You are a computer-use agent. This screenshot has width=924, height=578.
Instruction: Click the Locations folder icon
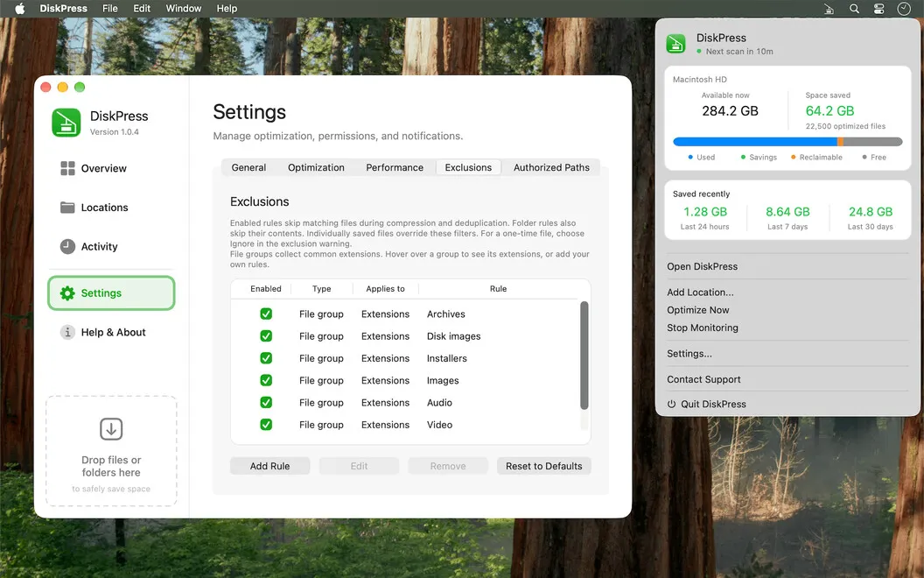click(67, 208)
